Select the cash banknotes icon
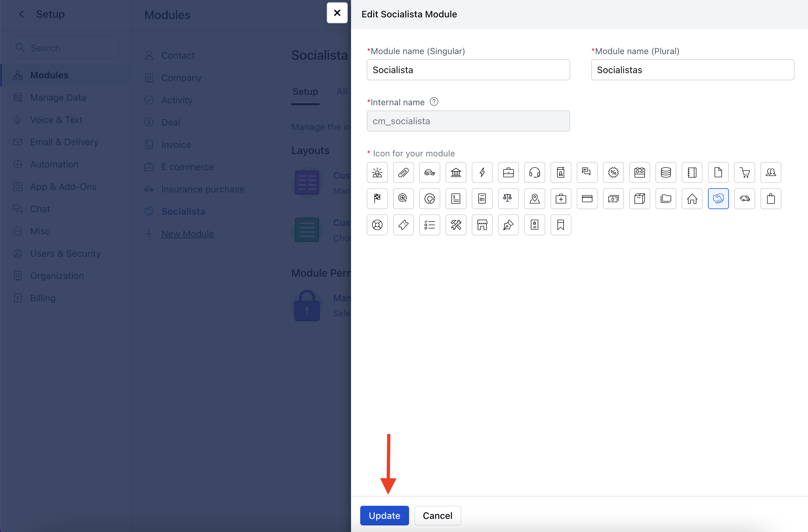This screenshot has height=532, width=808. [x=613, y=199]
